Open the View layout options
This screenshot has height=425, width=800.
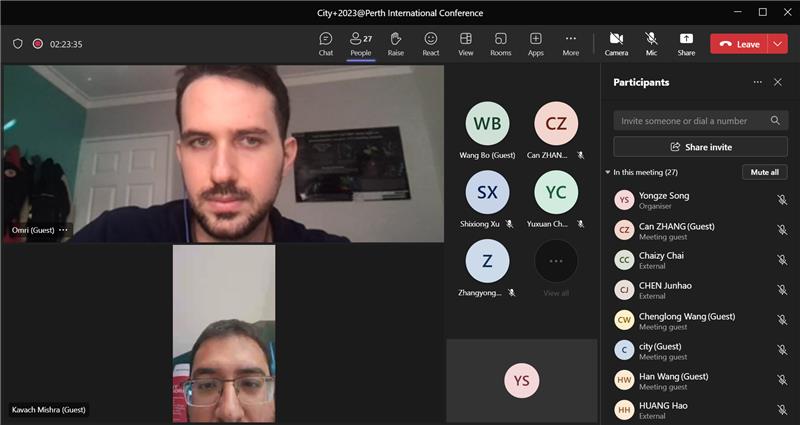(466, 43)
